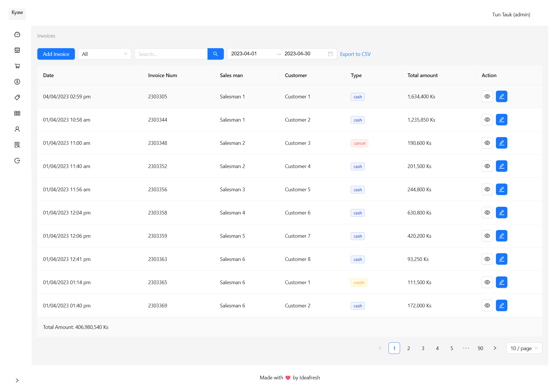Viewport: 551px width, 392px height.
Task: Click the Add Invoice button
Action: tap(56, 54)
